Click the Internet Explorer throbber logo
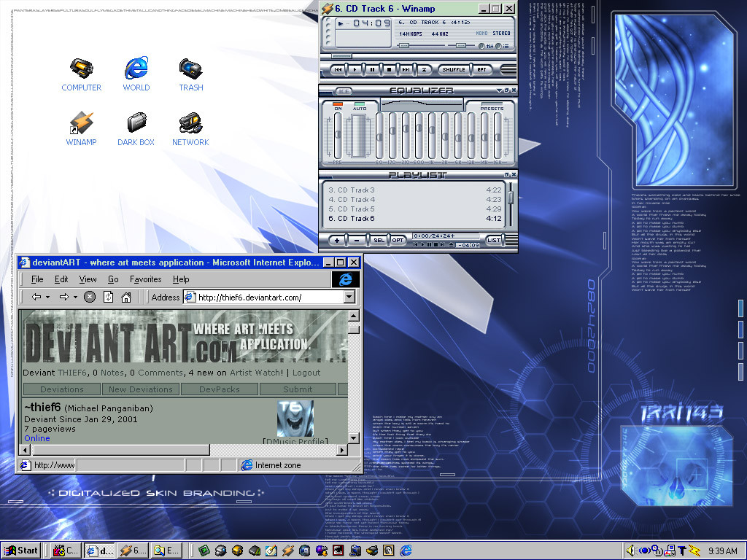747x560 pixels. [345, 279]
